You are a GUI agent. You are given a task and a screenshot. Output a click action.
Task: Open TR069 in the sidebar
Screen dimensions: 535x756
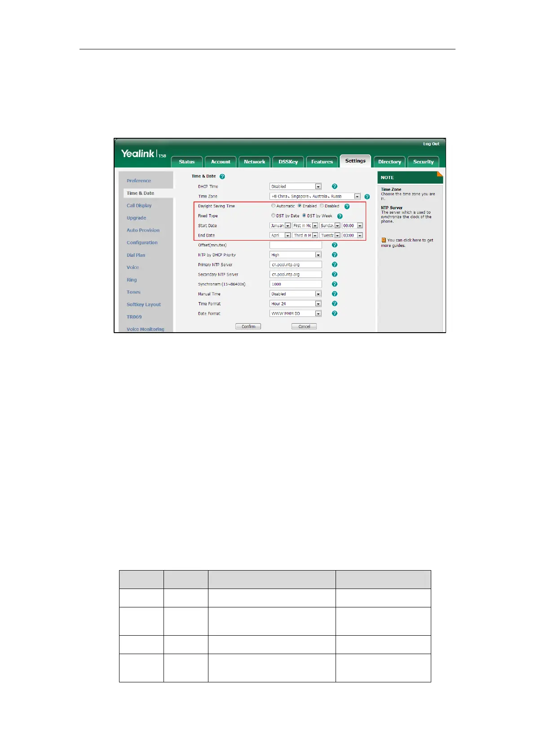pos(134,317)
